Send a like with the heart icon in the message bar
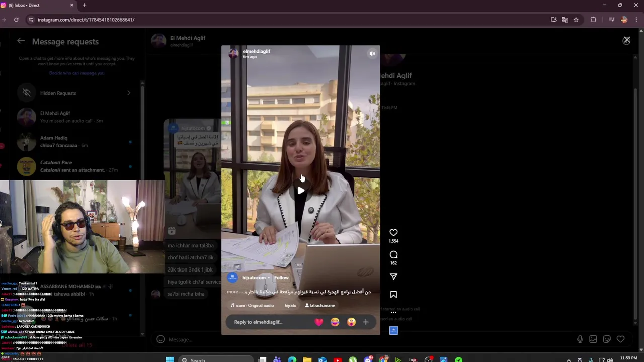Screen dimensions: 644x362 620,339
